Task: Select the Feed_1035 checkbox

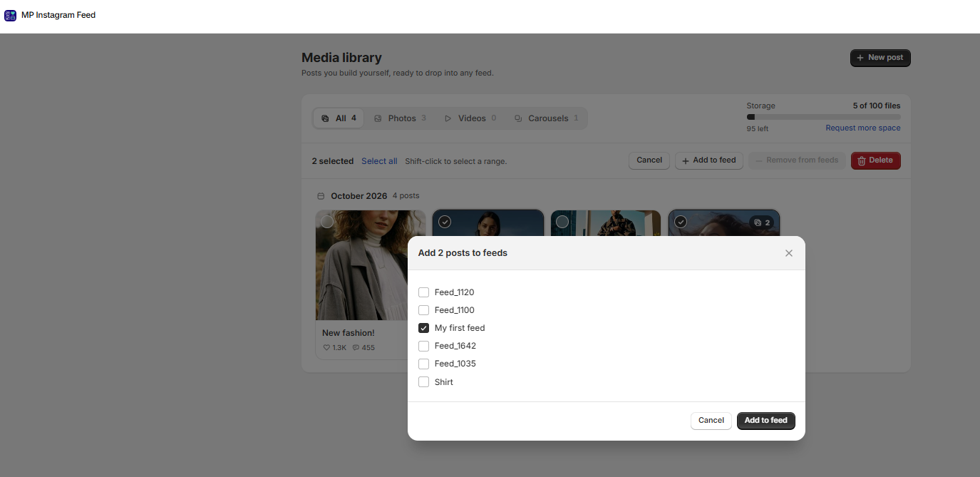Action: tap(423, 364)
